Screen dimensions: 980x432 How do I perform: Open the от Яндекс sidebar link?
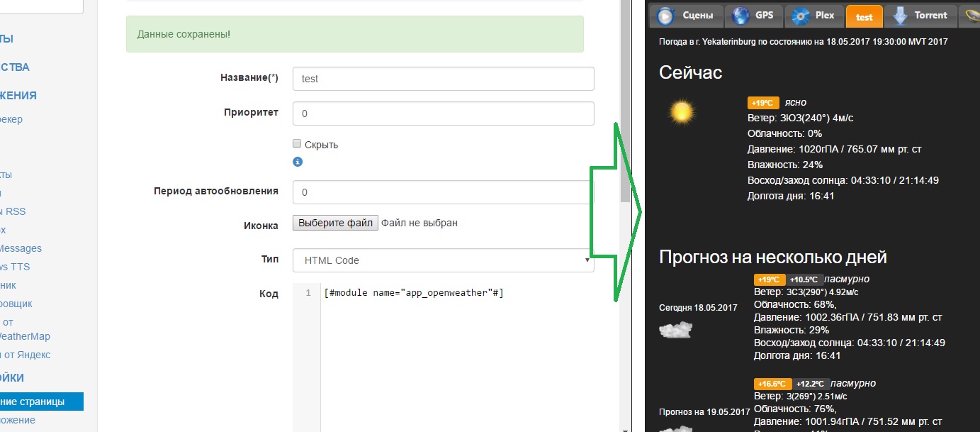coord(25,355)
